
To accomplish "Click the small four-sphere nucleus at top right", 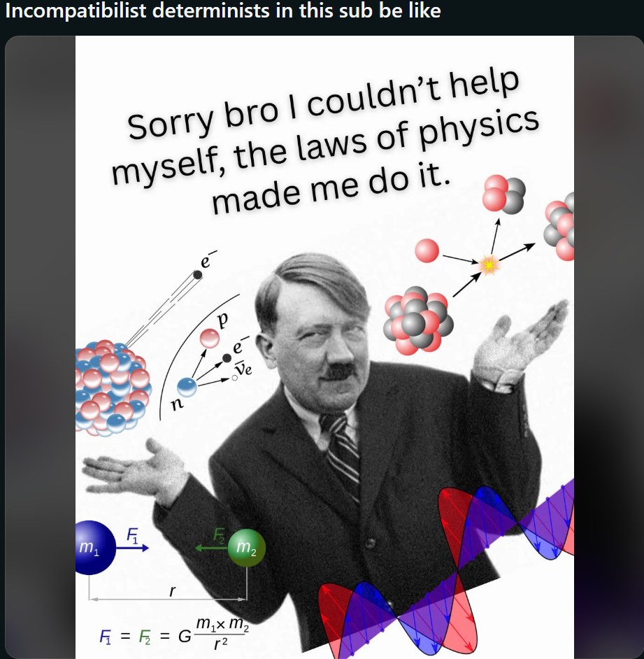I will coord(503,194).
